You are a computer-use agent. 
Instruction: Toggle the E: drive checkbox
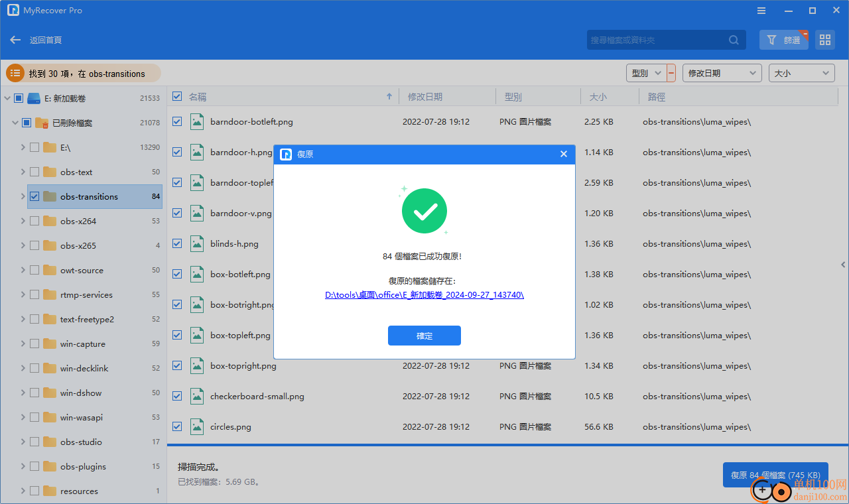(19, 98)
